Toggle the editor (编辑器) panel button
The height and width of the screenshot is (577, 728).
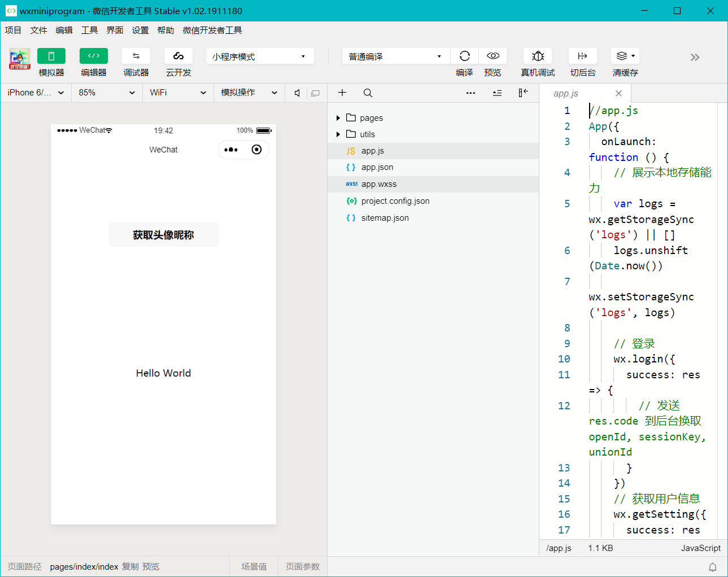[x=94, y=56]
